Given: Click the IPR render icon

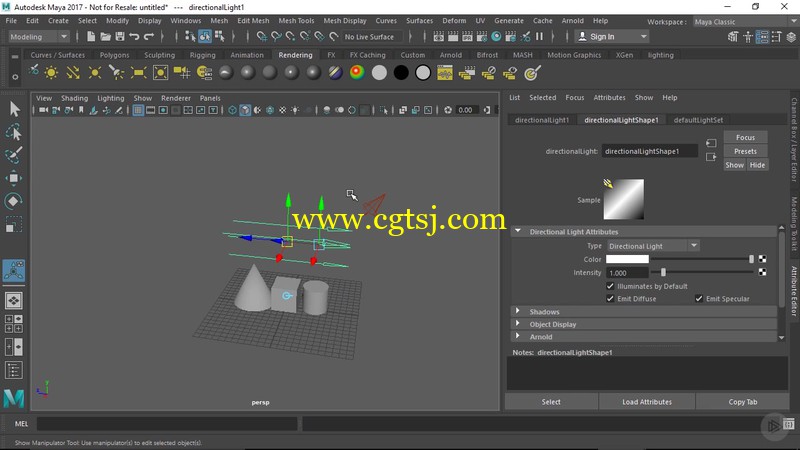Looking at the screenshot, I should pyautogui.click(x=467, y=37).
